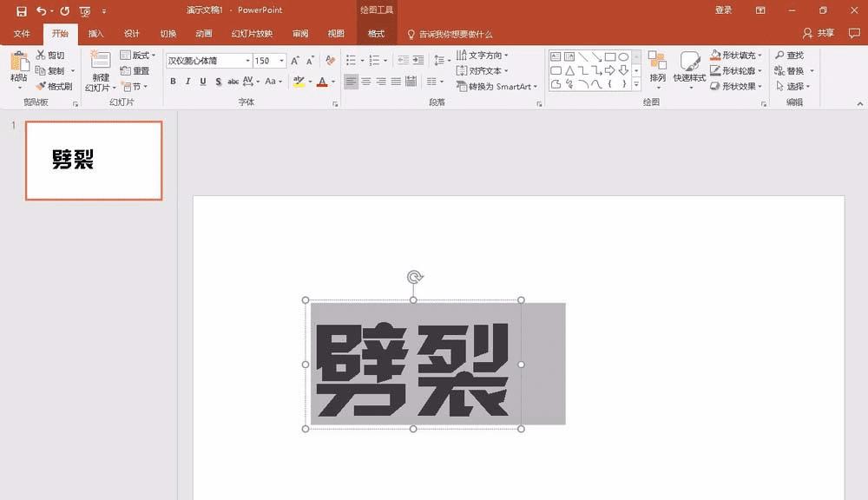Switch to the Insert (插入) tab

point(95,34)
